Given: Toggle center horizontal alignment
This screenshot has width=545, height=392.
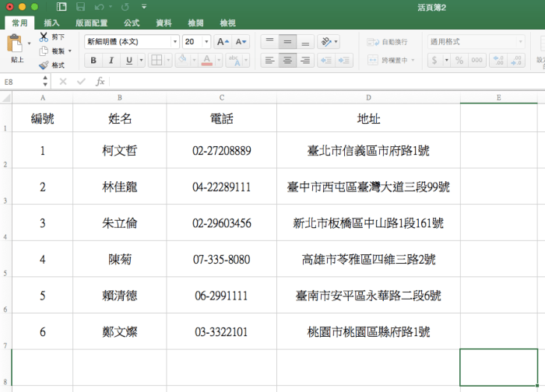Looking at the screenshot, I should point(287,61).
